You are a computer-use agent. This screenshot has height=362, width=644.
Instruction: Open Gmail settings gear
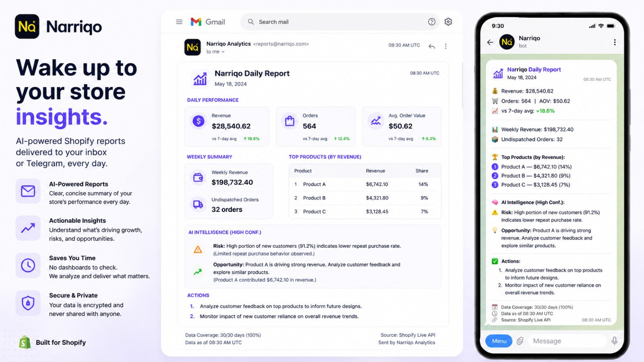448,22
